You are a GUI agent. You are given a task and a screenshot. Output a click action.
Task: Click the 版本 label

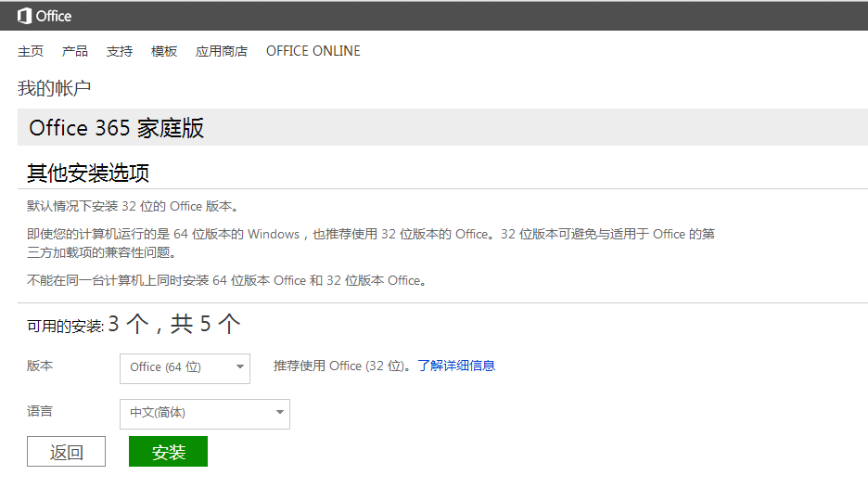coord(40,366)
